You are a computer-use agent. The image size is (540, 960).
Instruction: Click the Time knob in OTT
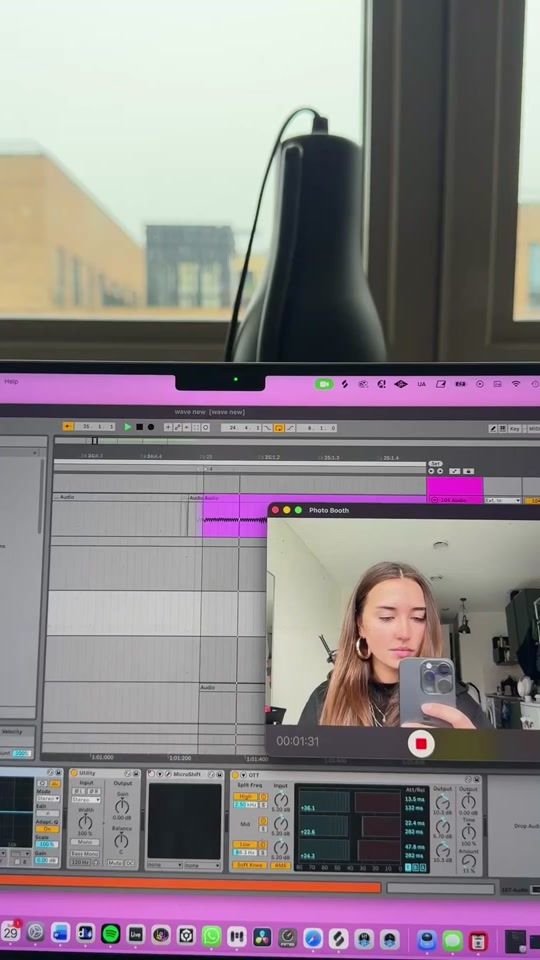pos(469,832)
